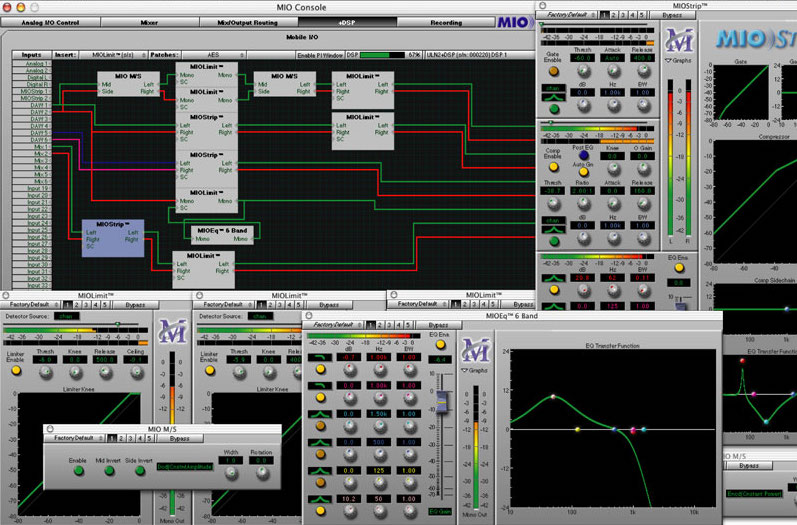Toggle Comp Enable in MIOStrip

553,167
